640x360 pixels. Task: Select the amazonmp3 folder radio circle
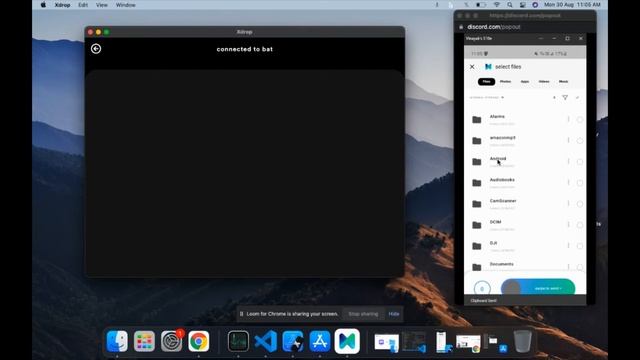[580, 141]
